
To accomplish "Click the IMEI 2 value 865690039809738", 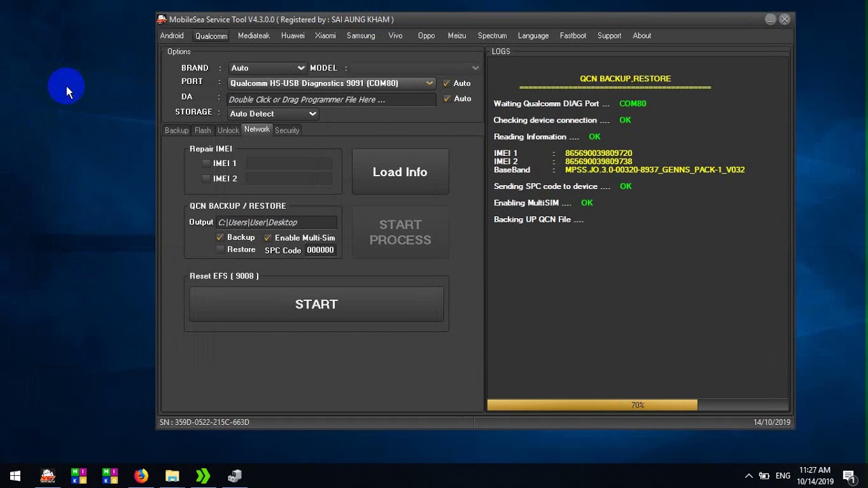I will (598, 162).
